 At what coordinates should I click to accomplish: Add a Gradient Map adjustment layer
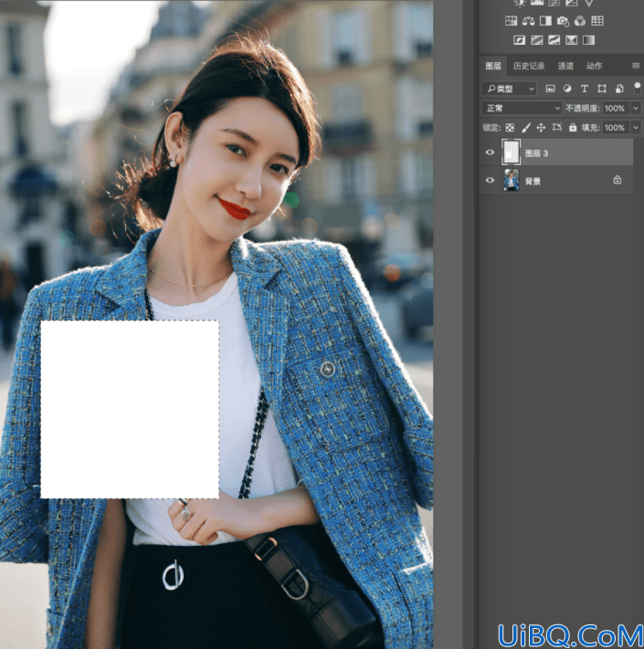pos(588,40)
